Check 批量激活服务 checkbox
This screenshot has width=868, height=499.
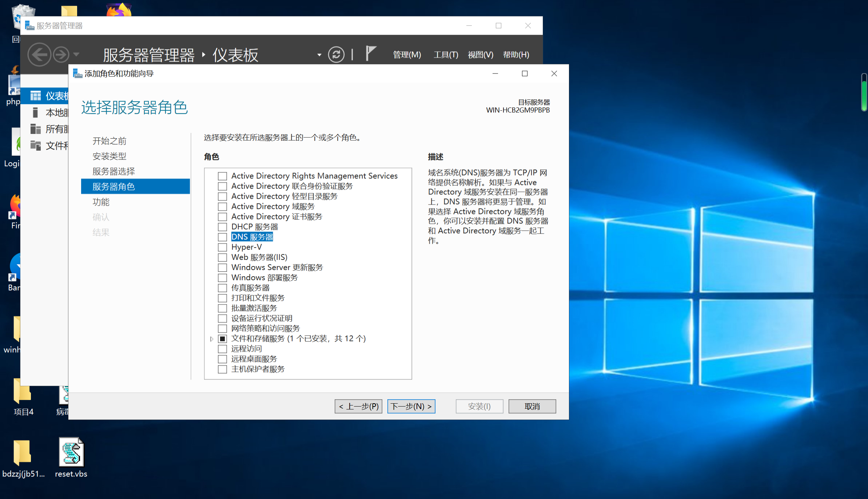[222, 308]
